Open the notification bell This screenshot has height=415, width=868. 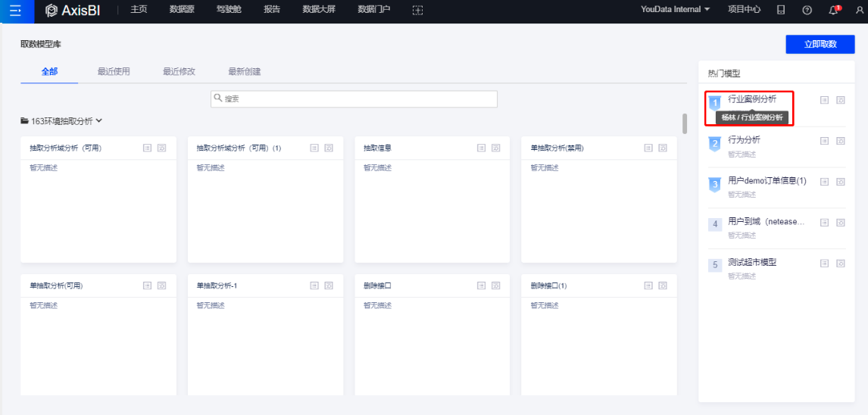(x=833, y=10)
